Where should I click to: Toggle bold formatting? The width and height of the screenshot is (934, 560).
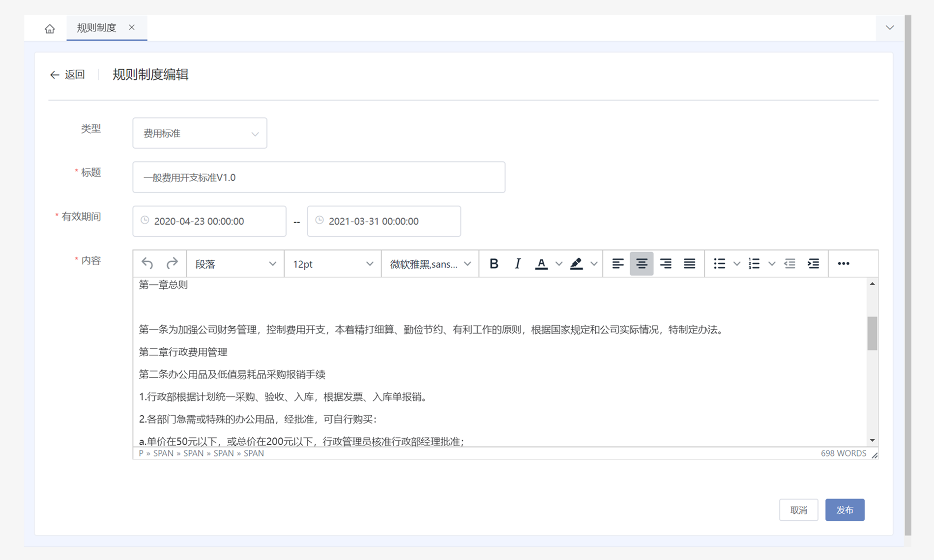click(494, 264)
